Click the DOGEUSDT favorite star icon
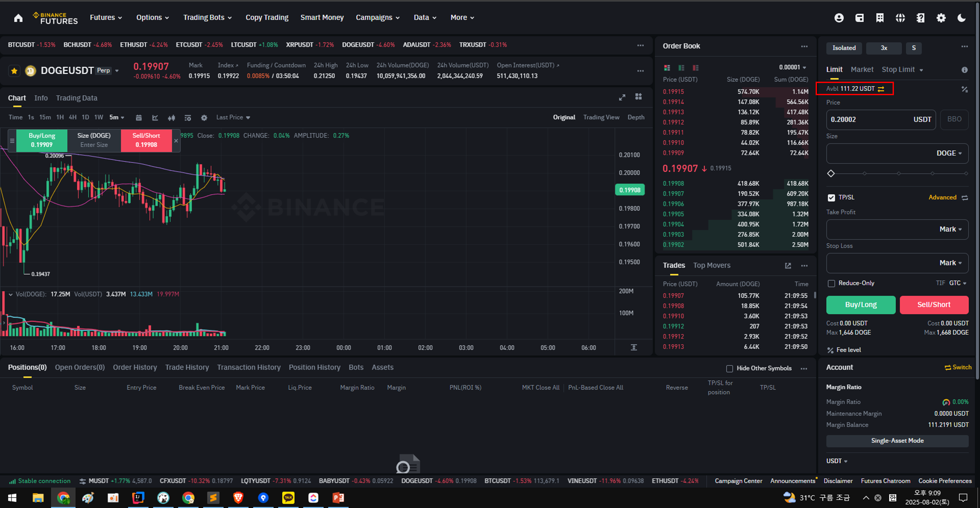 [x=14, y=70]
